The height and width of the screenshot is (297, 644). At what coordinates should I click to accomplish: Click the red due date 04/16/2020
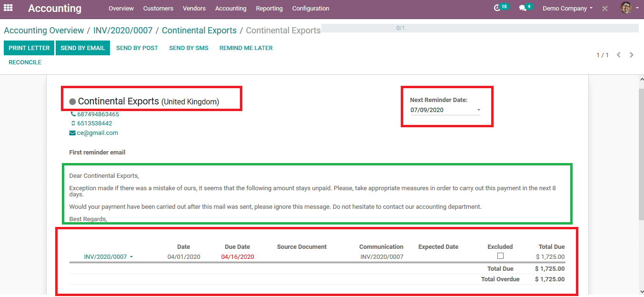(238, 257)
